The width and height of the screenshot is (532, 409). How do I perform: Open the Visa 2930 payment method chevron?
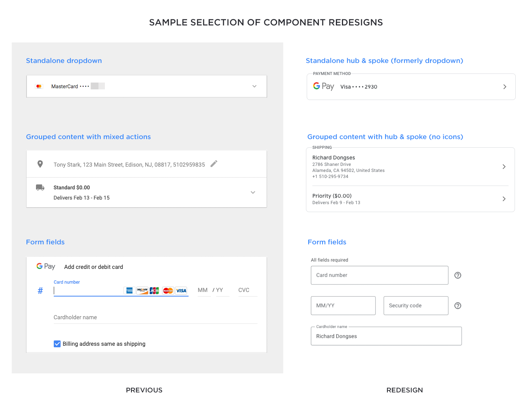coord(505,87)
